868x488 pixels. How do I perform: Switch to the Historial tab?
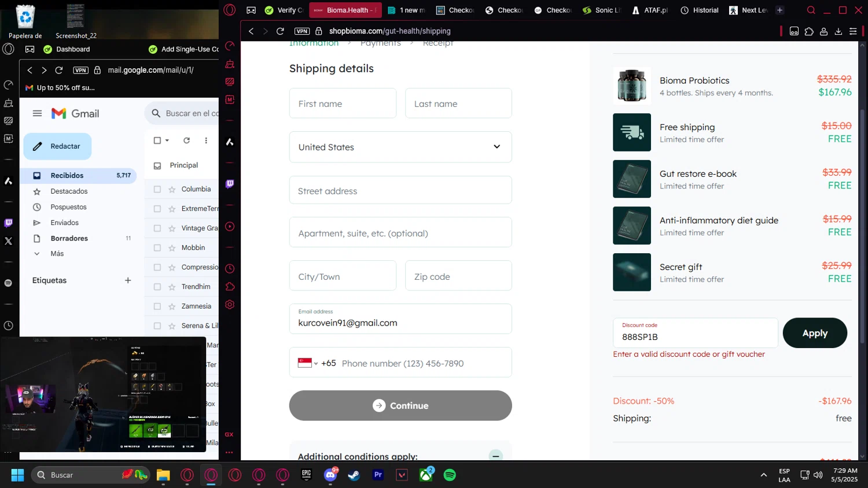(x=700, y=10)
